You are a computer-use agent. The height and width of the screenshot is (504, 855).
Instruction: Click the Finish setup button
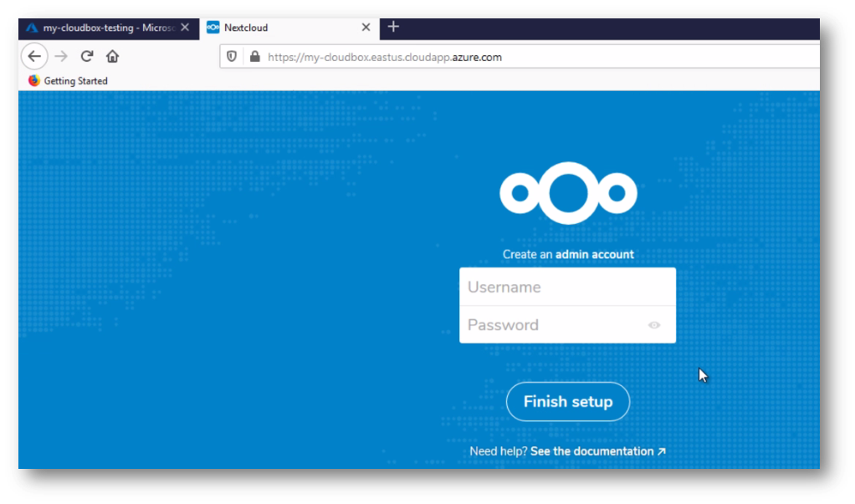pyautogui.click(x=568, y=401)
